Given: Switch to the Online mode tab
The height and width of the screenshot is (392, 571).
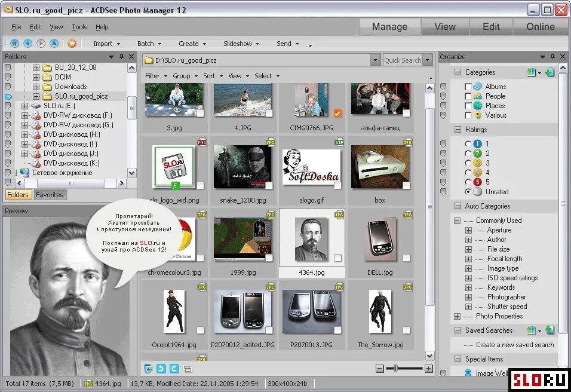Looking at the screenshot, I should coord(541,27).
